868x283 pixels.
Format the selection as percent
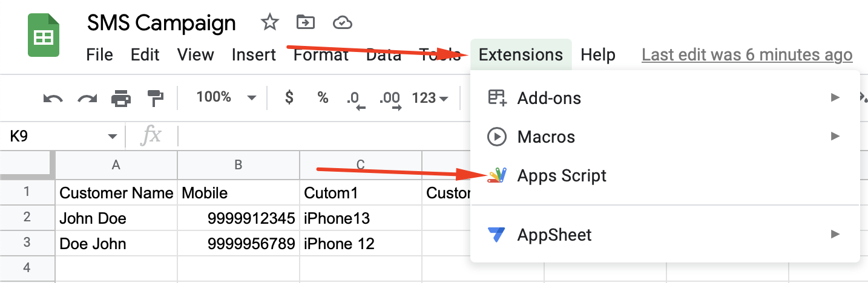tap(323, 97)
